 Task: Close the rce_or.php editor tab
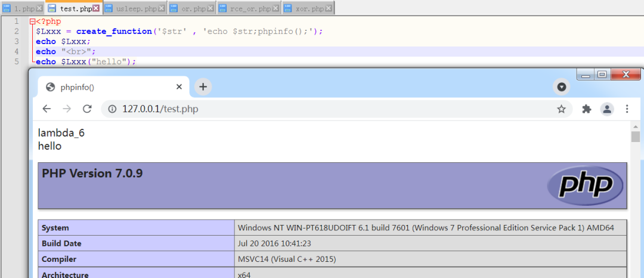point(275,8)
